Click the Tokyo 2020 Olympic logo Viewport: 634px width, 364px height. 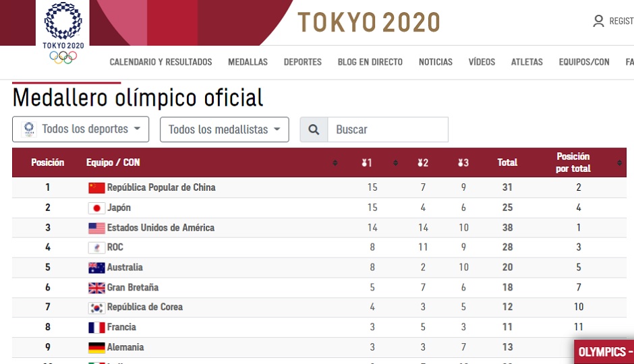tap(63, 33)
